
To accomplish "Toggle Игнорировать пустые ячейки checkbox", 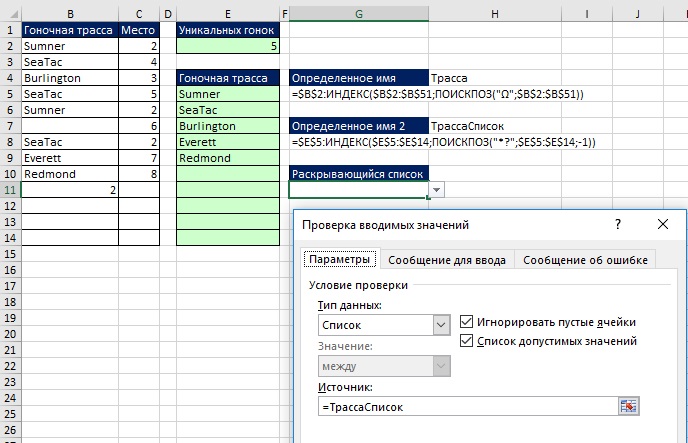I will point(468,322).
